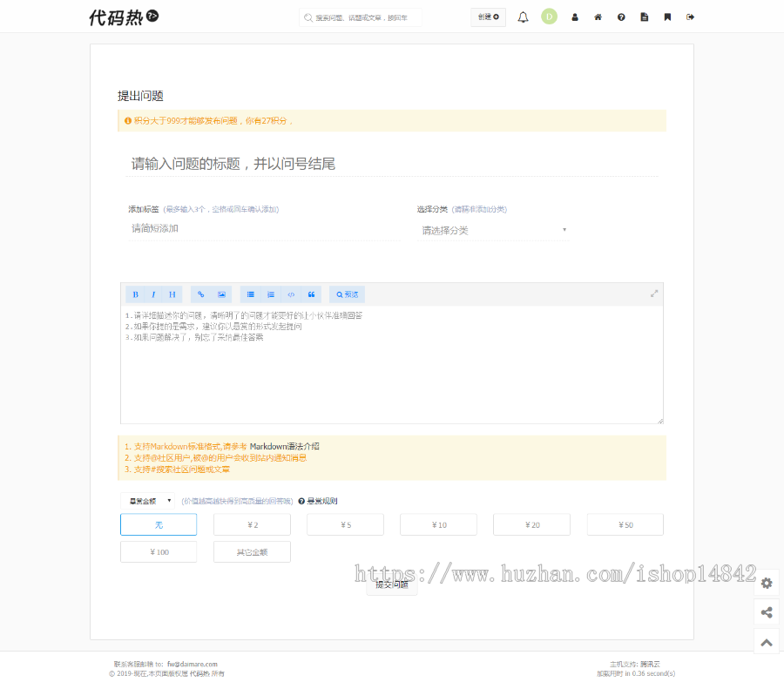Expand the editor to fullscreen with corner arrows
This screenshot has height=689, width=784.
[x=654, y=294]
